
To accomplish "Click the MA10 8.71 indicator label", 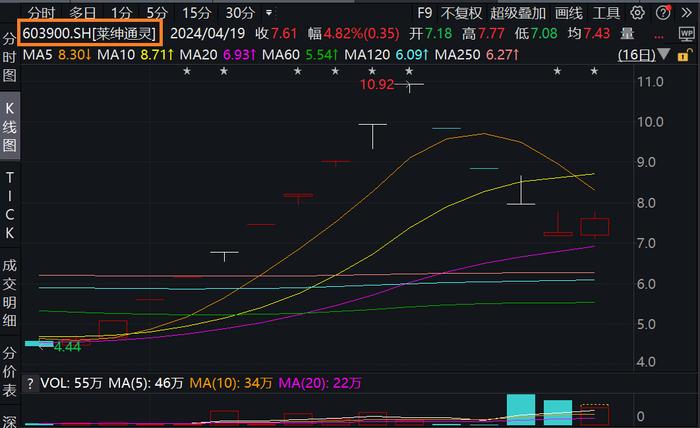I will (135, 54).
